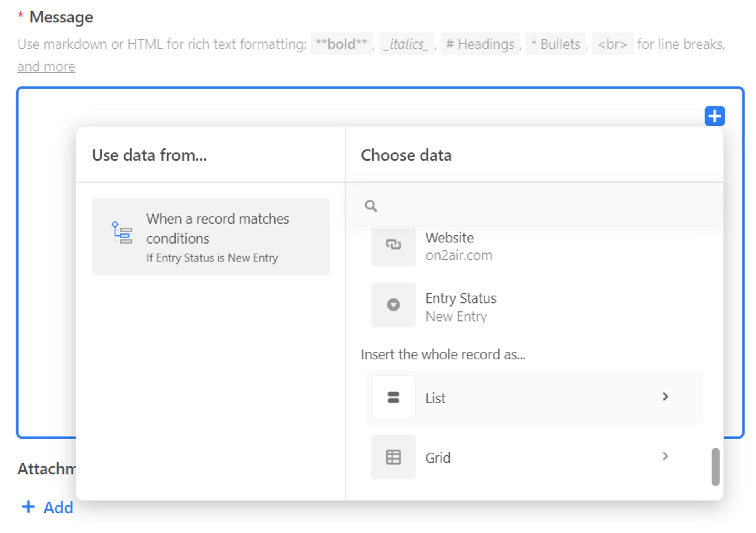Screen dimensions: 756x533
Task: Click the automation trigger conditions icon
Action: pyautogui.click(x=122, y=232)
